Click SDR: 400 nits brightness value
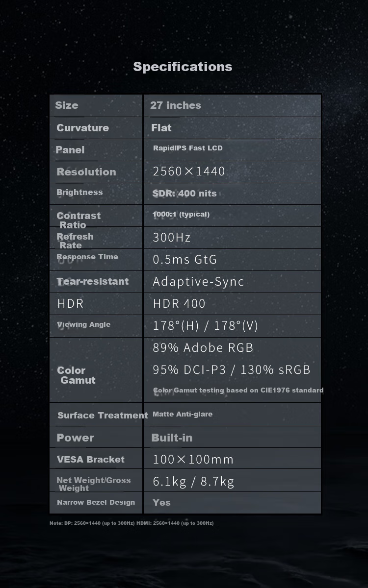368x588 pixels. click(x=184, y=194)
